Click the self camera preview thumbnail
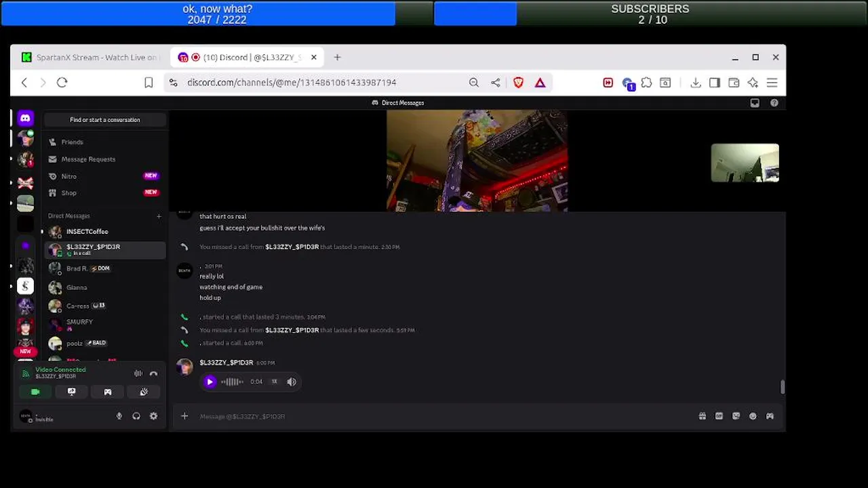The height and width of the screenshot is (488, 868). tap(745, 163)
